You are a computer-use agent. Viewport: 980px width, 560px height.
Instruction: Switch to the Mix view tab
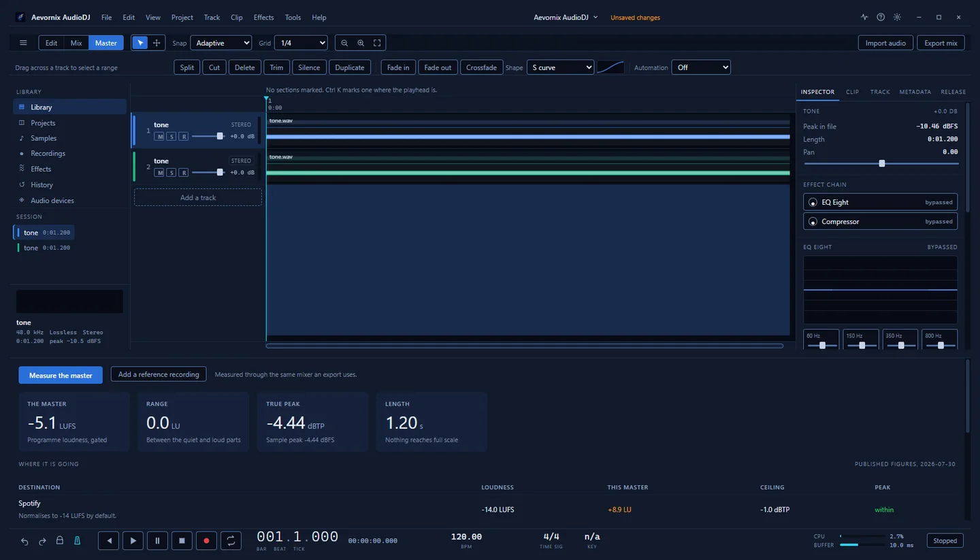tap(76, 43)
